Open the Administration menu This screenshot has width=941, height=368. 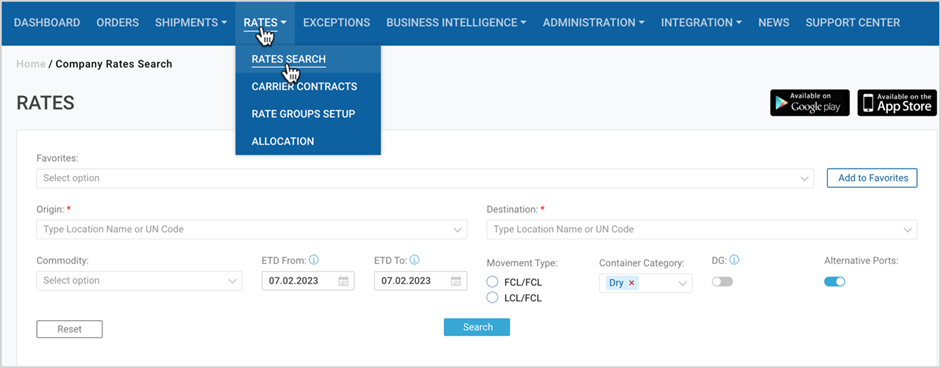click(594, 23)
